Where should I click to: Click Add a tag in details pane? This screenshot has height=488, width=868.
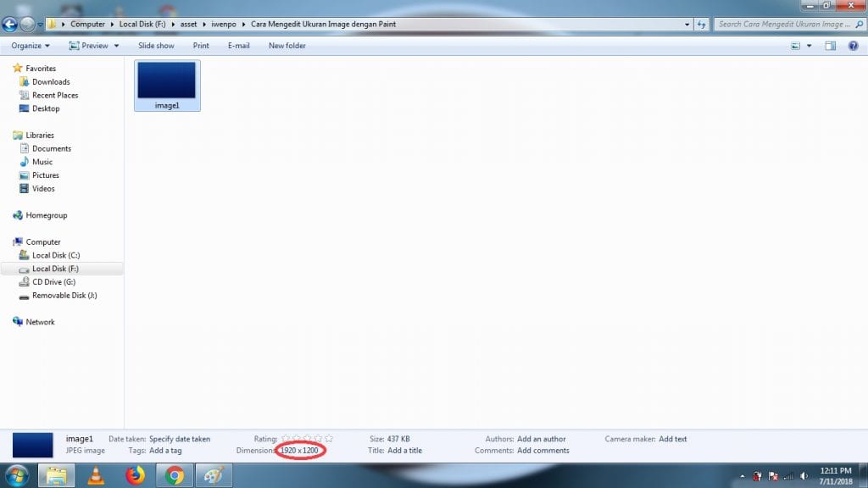click(x=165, y=451)
